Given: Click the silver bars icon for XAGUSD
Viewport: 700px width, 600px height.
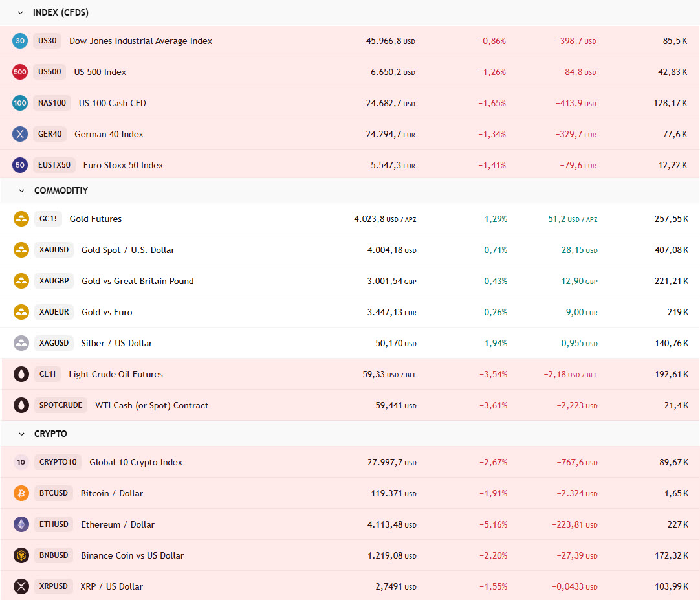Looking at the screenshot, I should pyautogui.click(x=21, y=343).
